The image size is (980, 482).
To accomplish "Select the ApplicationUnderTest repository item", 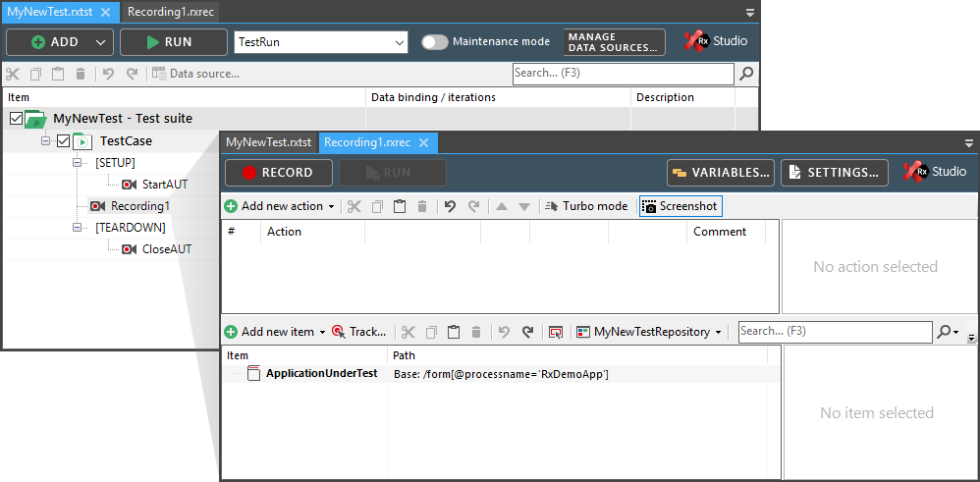I will point(321,374).
